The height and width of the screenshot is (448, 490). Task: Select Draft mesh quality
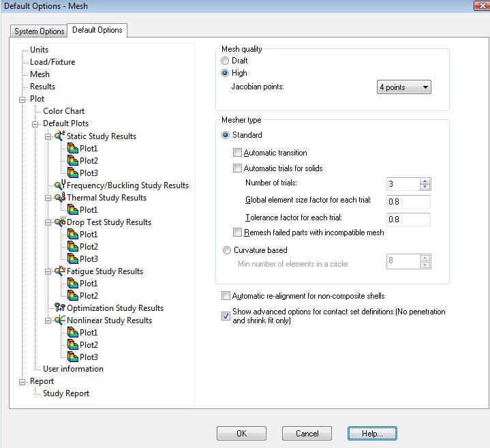(x=225, y=61)
